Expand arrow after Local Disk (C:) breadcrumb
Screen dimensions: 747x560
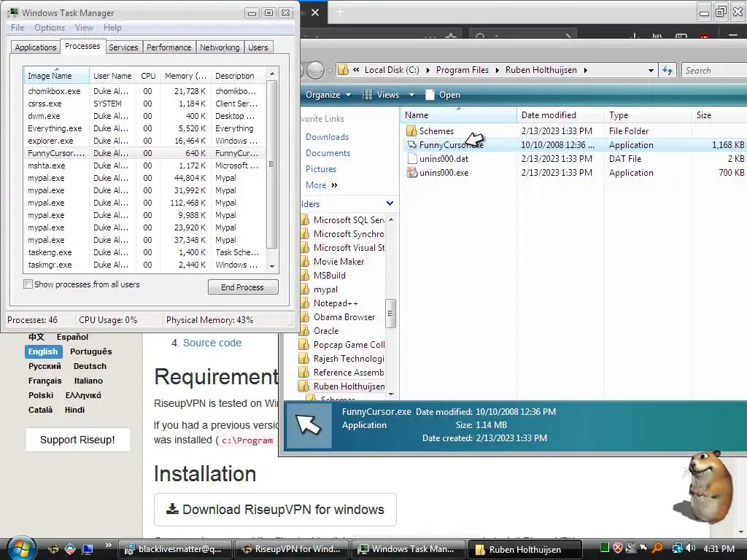pos(427,71)
